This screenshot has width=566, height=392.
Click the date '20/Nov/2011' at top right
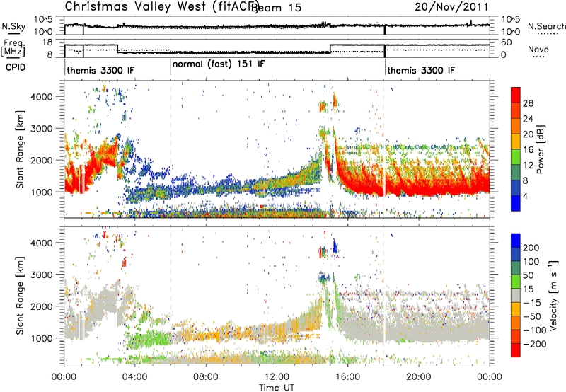451,7
